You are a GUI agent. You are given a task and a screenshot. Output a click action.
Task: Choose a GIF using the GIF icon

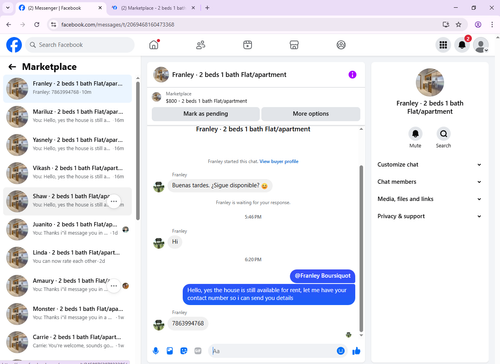pos(198,351)
